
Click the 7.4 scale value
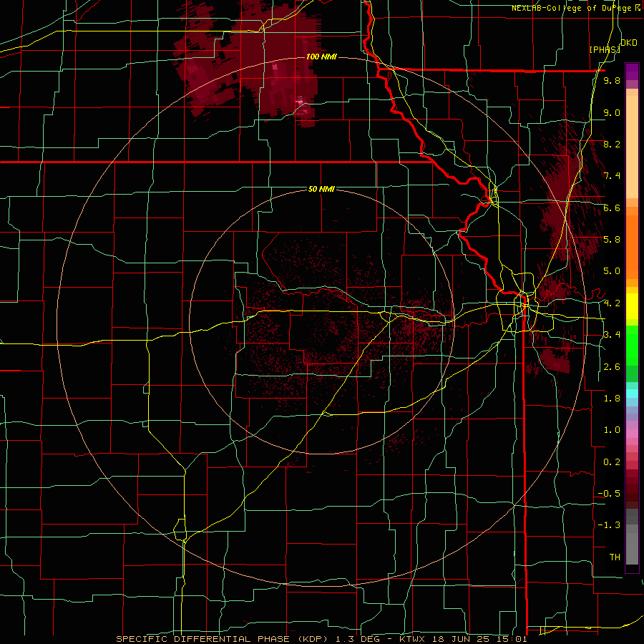click(612, 176)
